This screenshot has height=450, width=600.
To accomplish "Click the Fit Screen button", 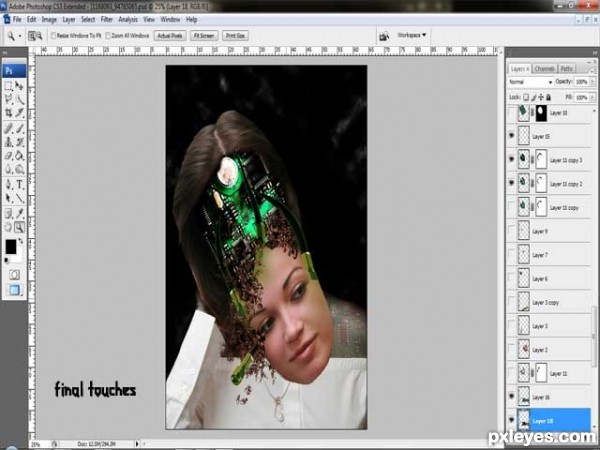I will pos(204,36).
